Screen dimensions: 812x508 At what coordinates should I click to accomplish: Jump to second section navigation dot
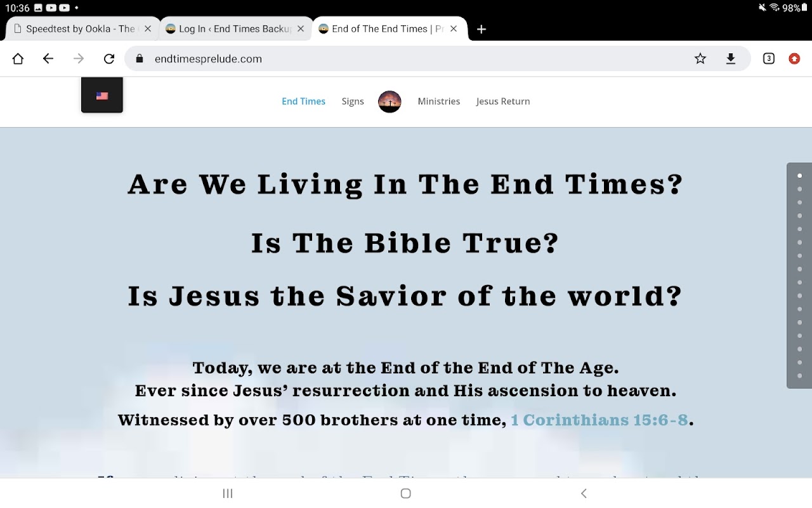pos(799,189)
